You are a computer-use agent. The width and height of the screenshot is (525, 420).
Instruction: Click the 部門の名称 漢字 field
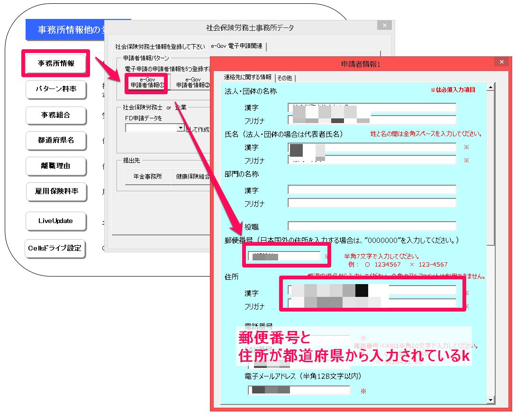(371, 190)
